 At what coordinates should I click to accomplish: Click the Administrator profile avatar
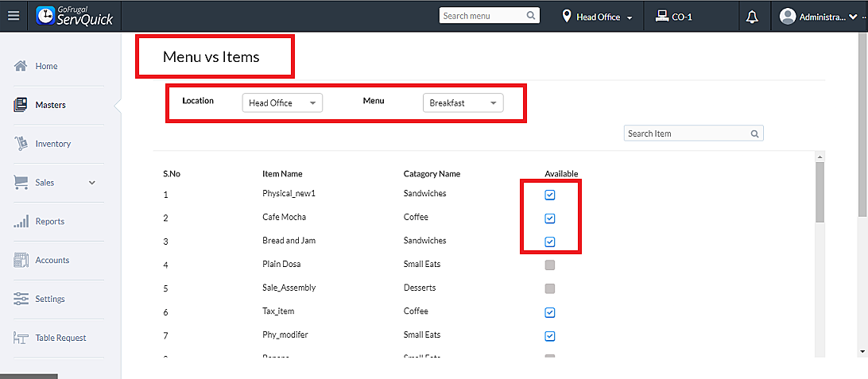(788, 17)
